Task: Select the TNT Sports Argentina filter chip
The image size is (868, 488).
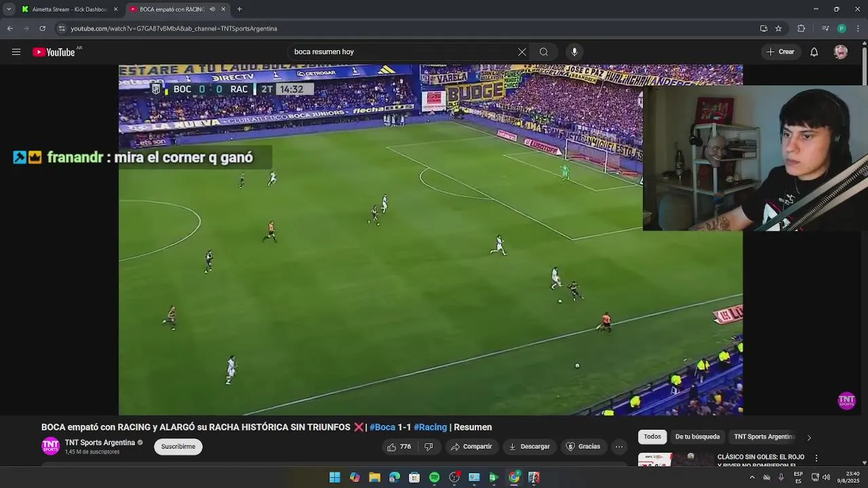Action: coord(764,437)
